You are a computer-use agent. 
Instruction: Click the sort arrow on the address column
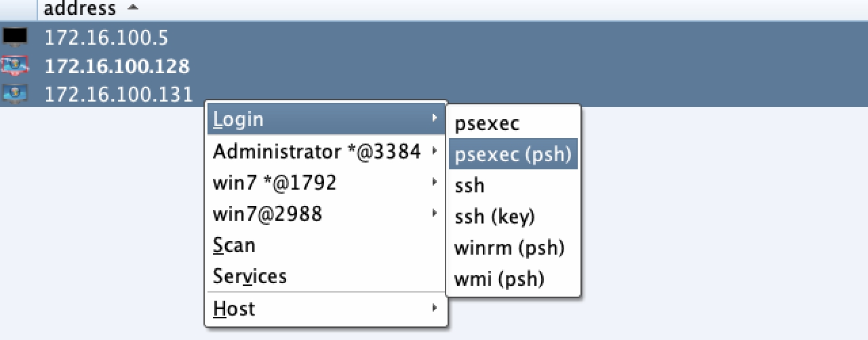(133, 8)
